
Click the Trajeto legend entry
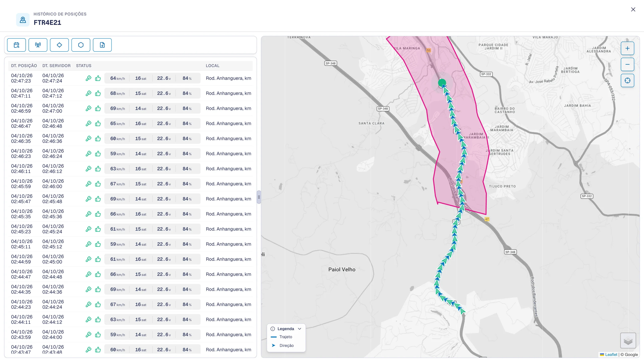click(281, 337)
